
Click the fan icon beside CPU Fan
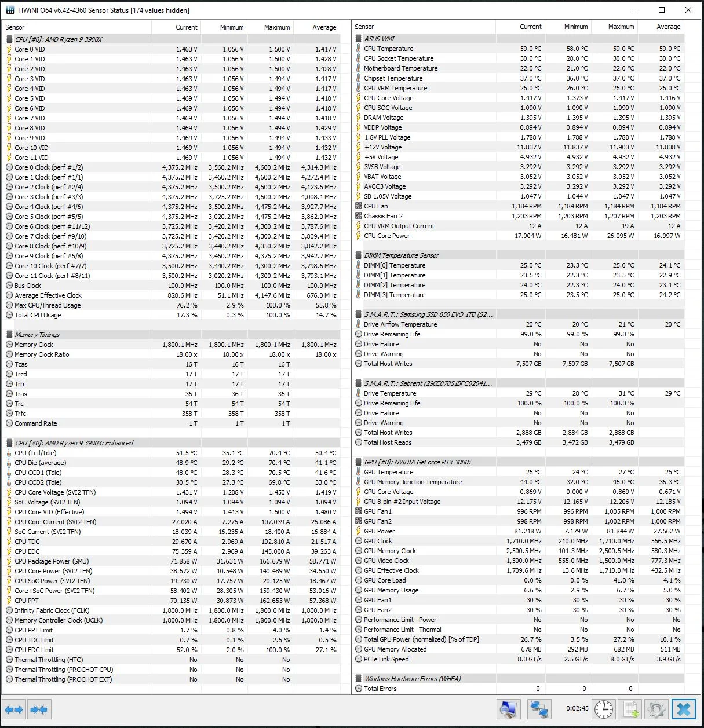pos(359,206)
